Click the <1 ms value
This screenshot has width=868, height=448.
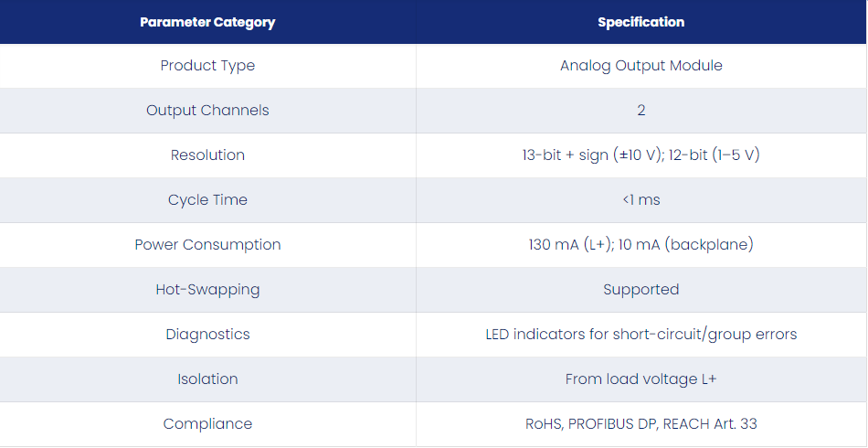[641, 200]
